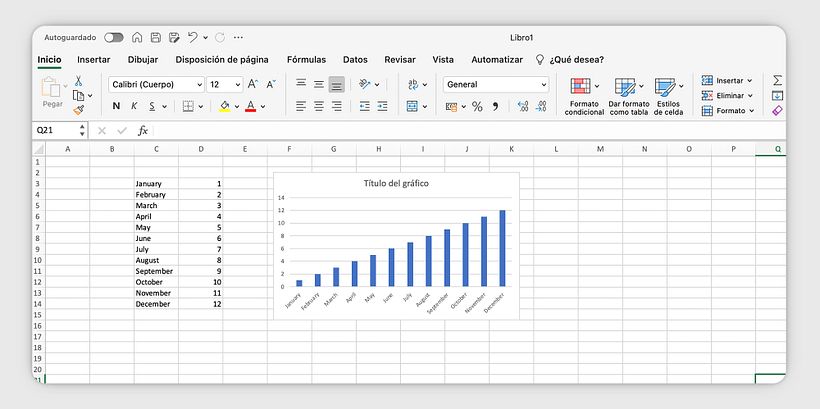The image size is (820, 409).
Task: Click the Insertar cells button
Action: coord(727,81)
